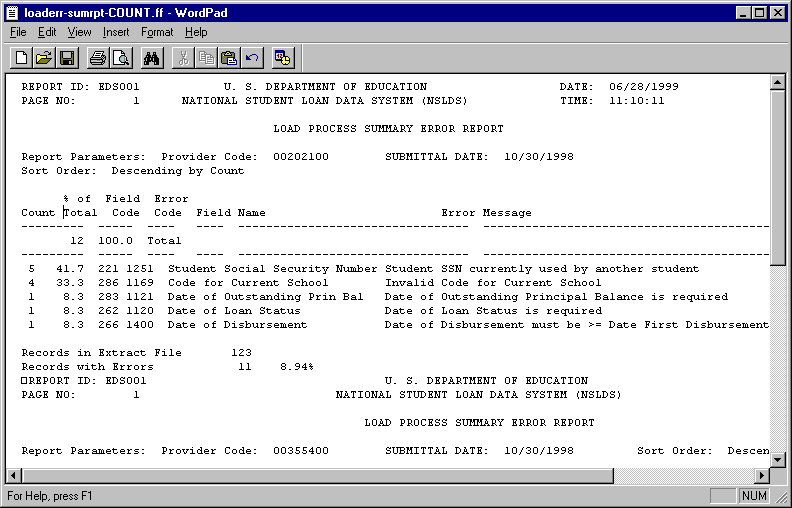Click the '8.94%' records with errors percentage
The height and width of the screenshot is (508, 792).
point(297,367)
